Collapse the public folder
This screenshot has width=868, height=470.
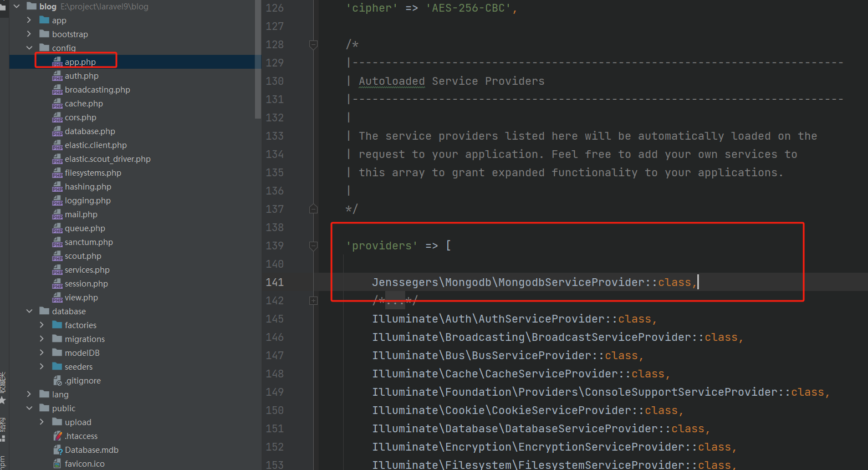click(x=29, y=408)
